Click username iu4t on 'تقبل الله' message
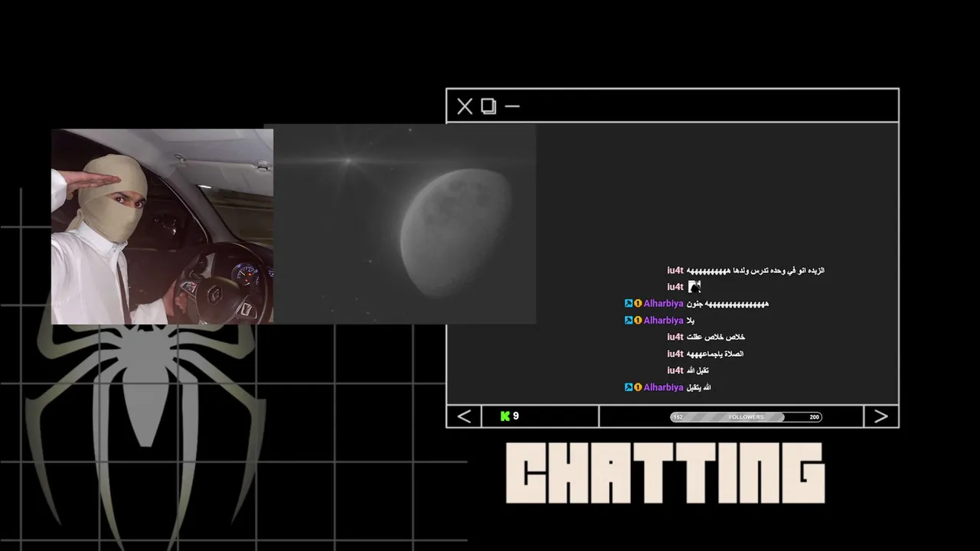The image size is (980, 551). point(675,371)
